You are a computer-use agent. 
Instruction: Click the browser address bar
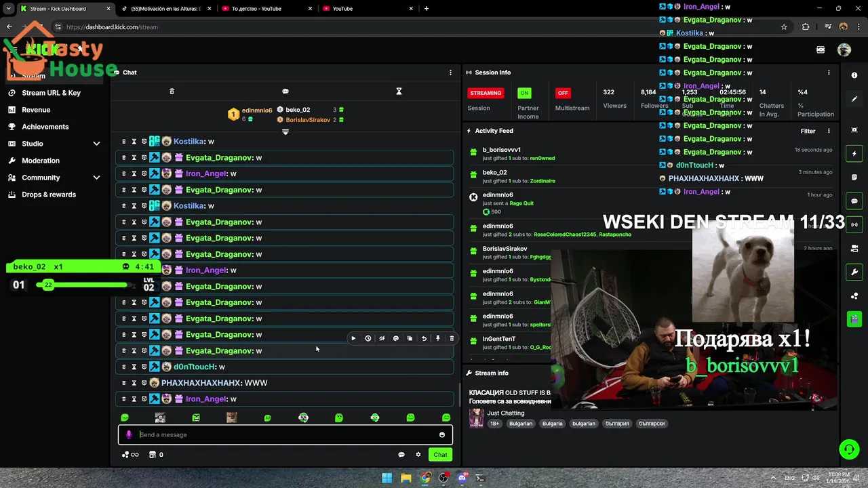coord(420,27)
